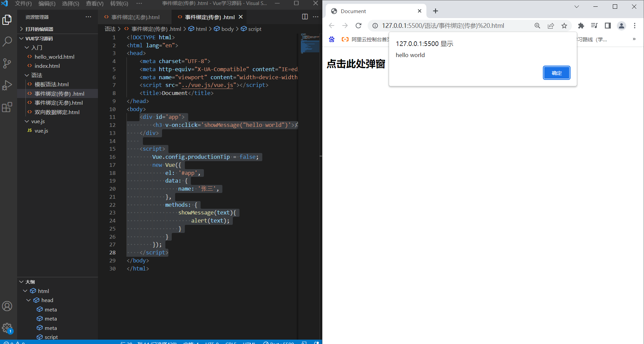Open 模板语法.html file
Viewport: 644px width, 344px height.
pos(51,84)
